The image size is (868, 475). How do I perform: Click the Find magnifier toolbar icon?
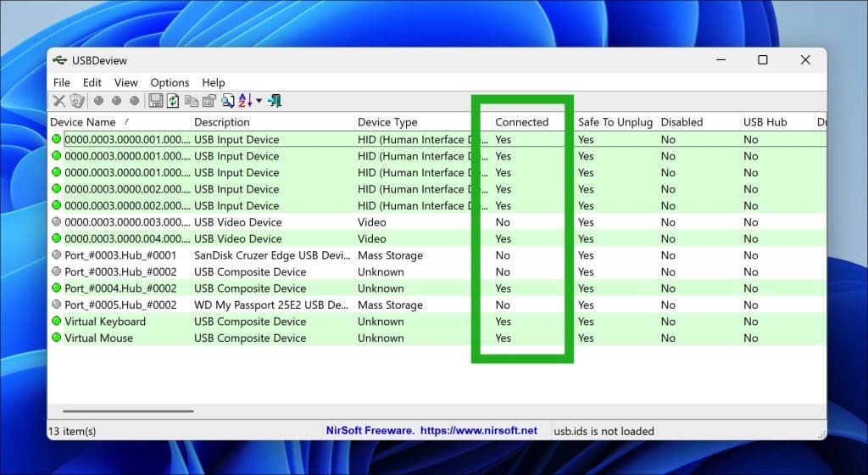227,101
